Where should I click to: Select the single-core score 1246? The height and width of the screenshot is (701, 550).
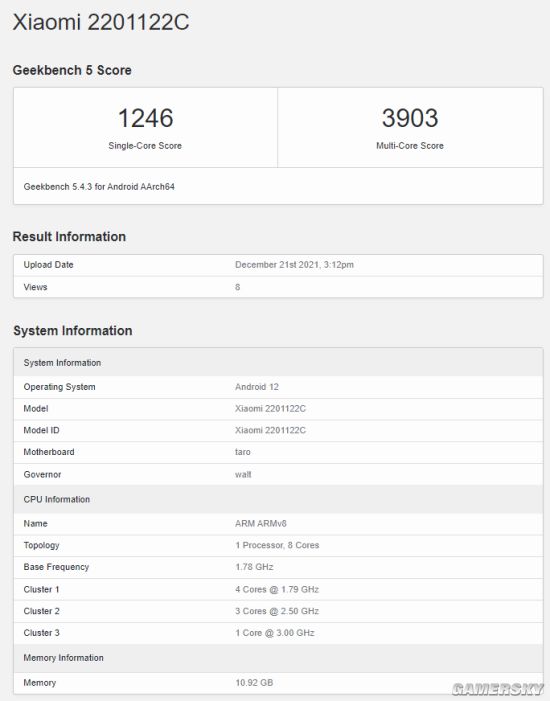(145, 118)
